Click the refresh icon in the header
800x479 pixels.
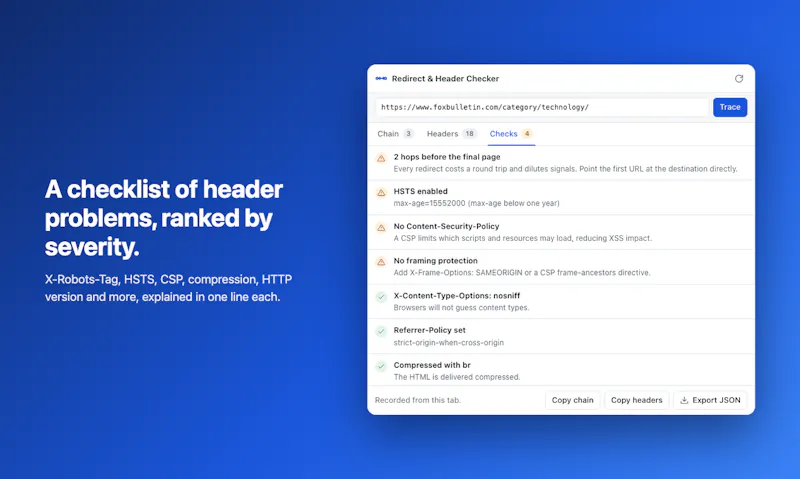[739, 79]
